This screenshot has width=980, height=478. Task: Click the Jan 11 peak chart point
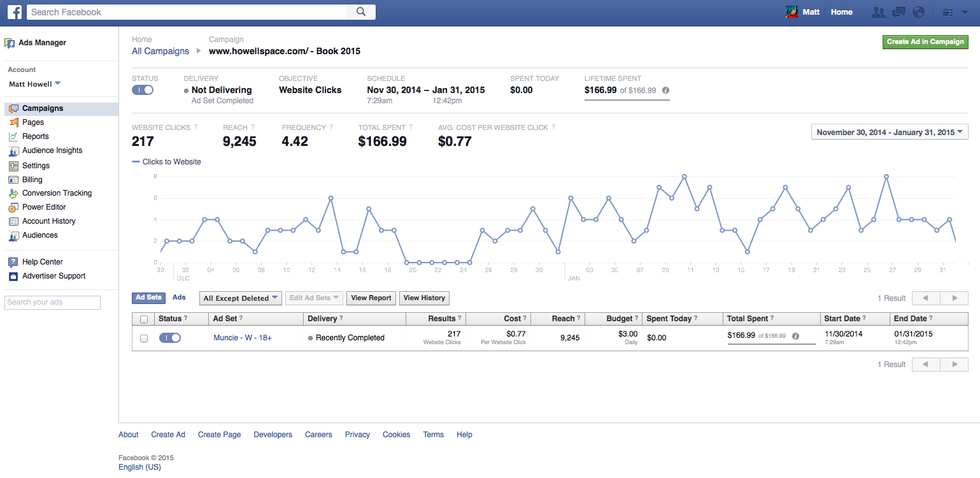(684, 177)
